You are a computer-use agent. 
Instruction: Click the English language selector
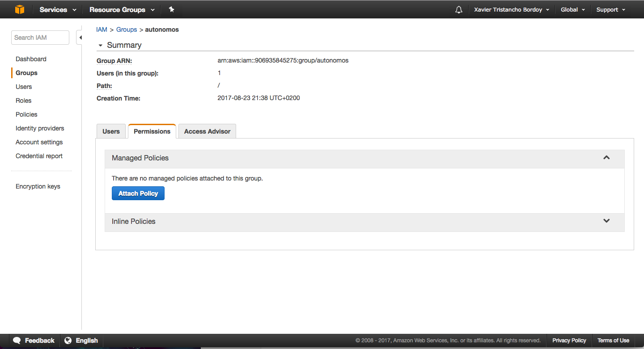point(81,341)
